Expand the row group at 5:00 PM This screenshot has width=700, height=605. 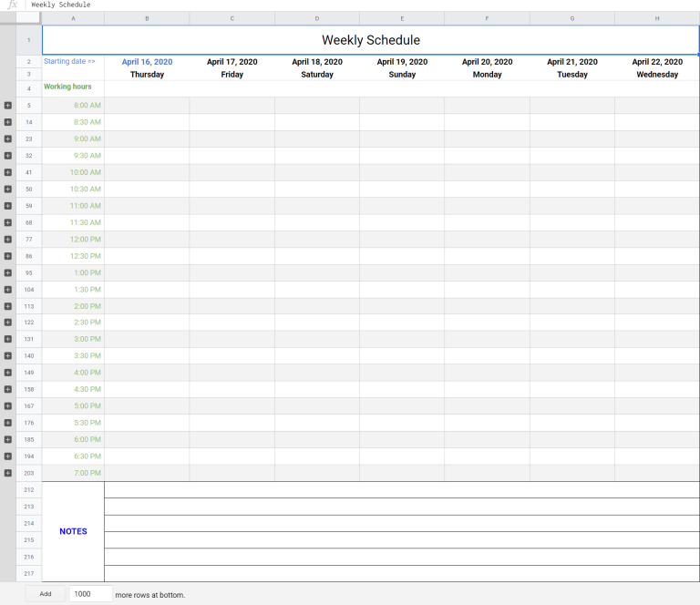click(8, 406)
